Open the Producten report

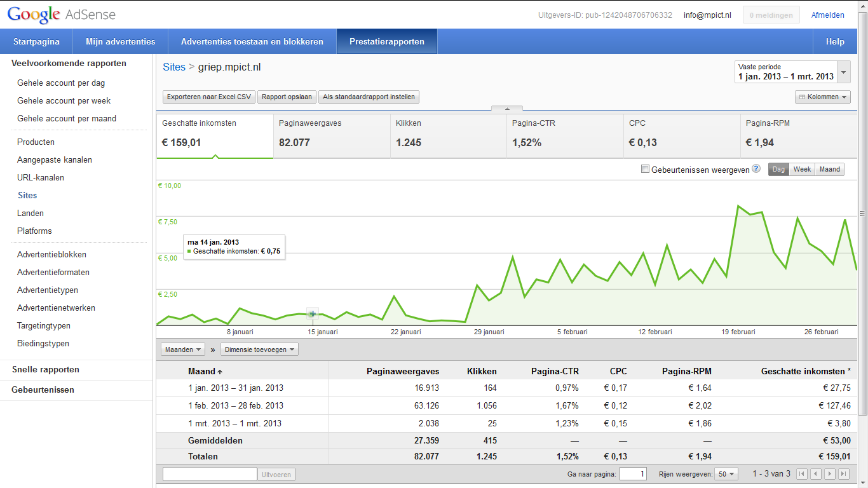[x=36, y=142]
